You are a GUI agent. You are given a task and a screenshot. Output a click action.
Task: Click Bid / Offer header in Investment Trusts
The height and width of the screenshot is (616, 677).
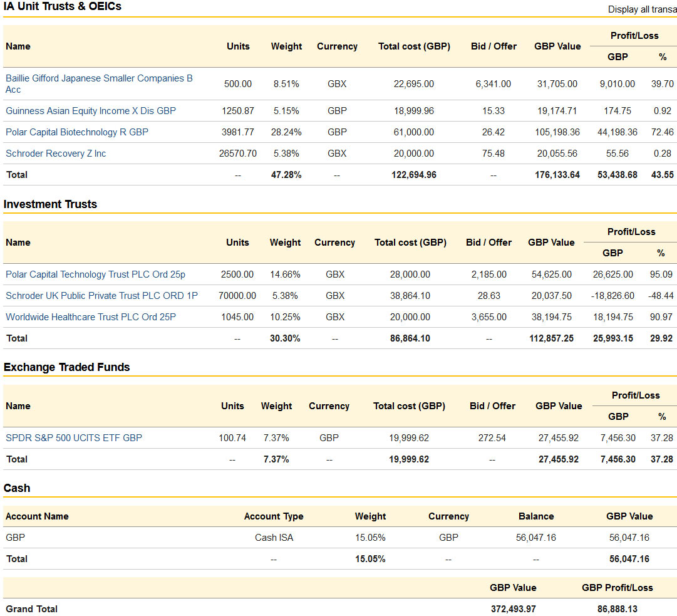point(488,243)
